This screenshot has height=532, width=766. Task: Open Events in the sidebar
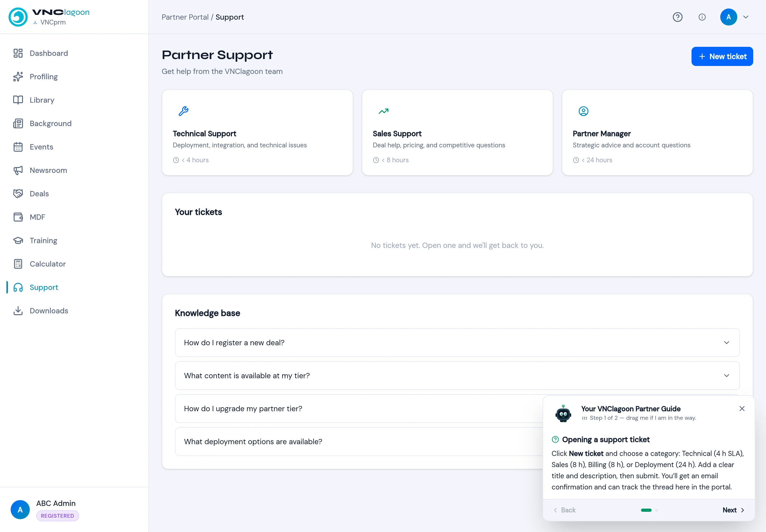(x=41, y=147)
